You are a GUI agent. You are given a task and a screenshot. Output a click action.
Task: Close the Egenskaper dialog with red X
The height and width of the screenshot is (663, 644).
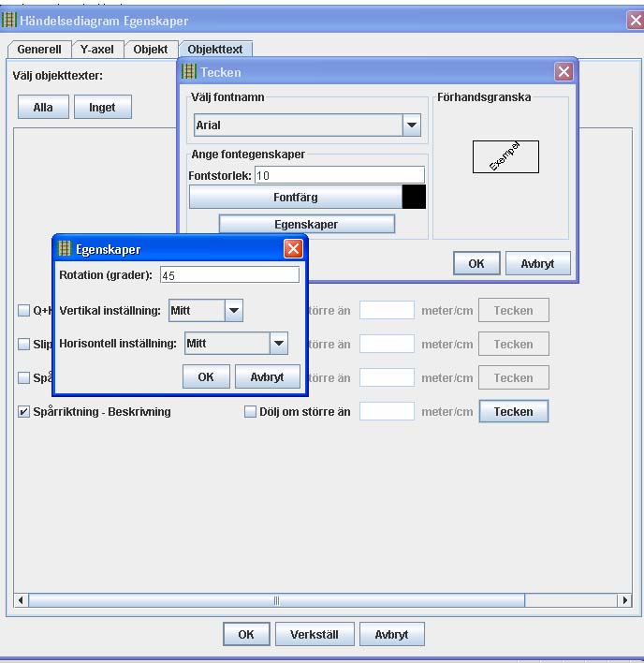tap(293, 249)
